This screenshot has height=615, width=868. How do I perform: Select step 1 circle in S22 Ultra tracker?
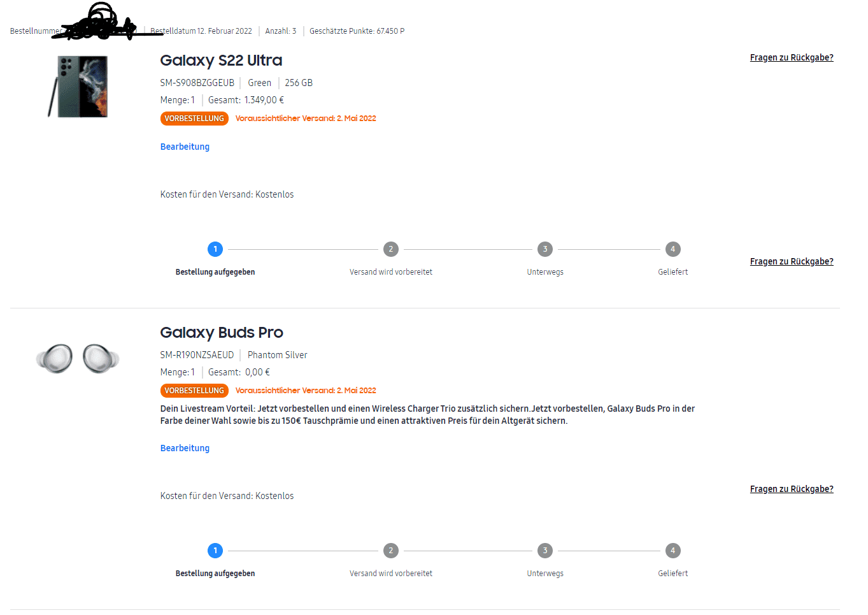tap(215, 249)
